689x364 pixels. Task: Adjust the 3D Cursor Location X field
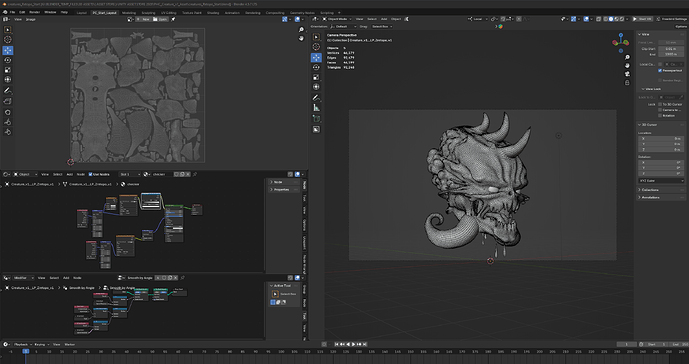coord(661,138)
